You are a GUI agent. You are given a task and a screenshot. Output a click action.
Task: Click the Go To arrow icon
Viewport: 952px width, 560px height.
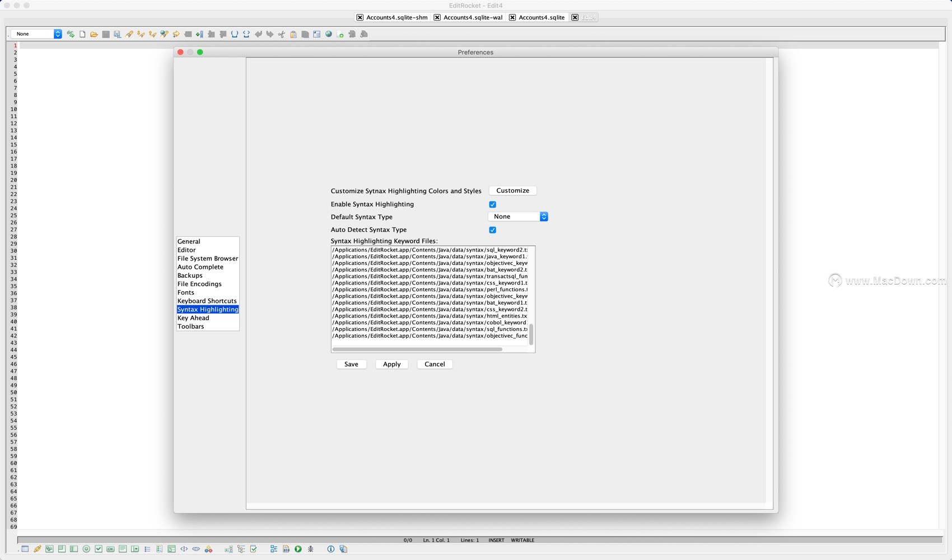coord(176,34)
